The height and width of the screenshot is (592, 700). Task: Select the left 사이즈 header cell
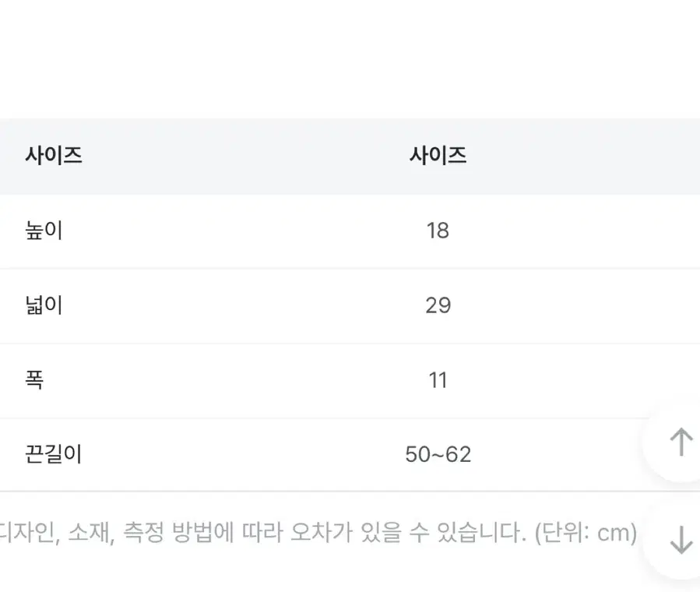pyautogui.click(x=54, y=156)
